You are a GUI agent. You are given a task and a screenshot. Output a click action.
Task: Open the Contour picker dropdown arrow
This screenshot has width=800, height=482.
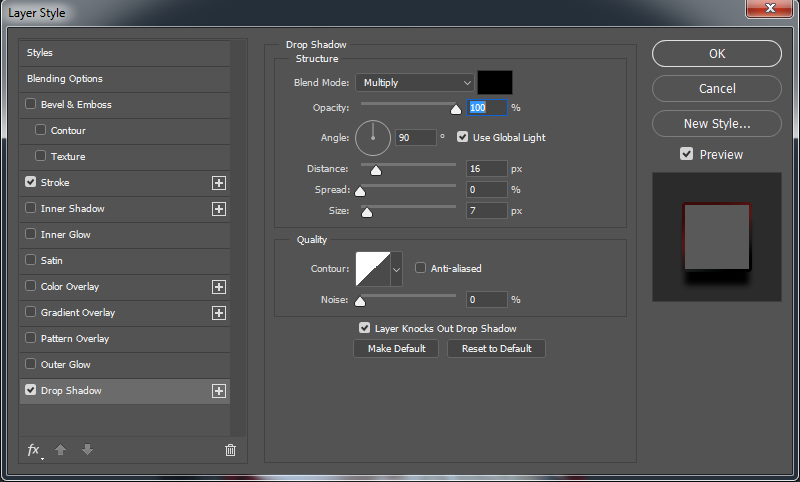pos(396,269)
